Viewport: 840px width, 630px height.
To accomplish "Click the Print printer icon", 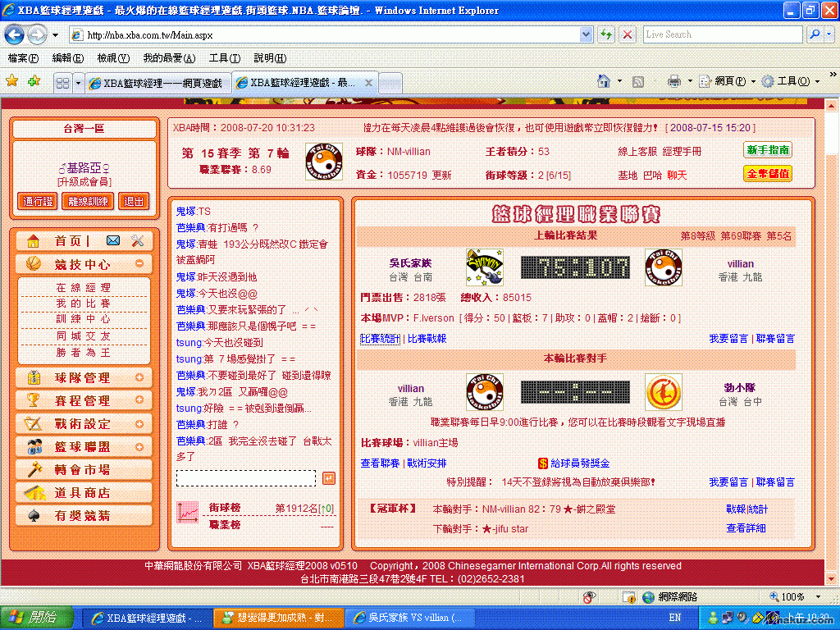I will click(x=674, y=81).
